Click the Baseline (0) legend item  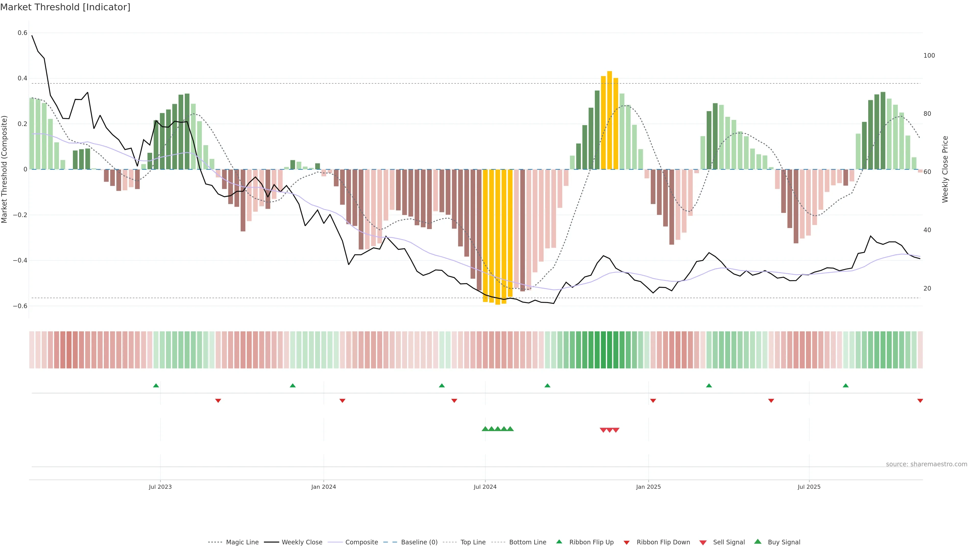419,542
